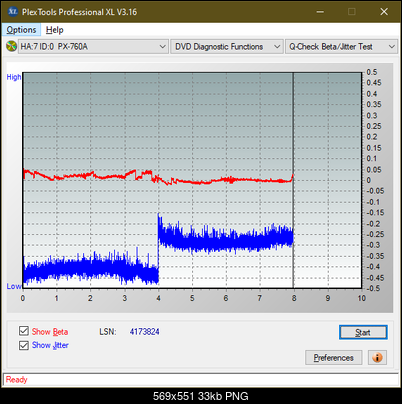
Task: Click the x-axis tick label 4
Action: 158,298
